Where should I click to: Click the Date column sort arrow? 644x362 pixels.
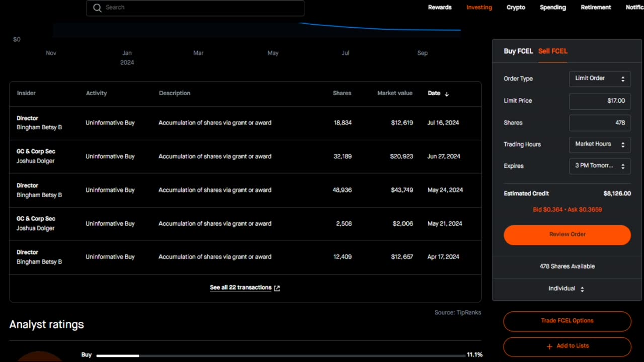click(447, 94)
